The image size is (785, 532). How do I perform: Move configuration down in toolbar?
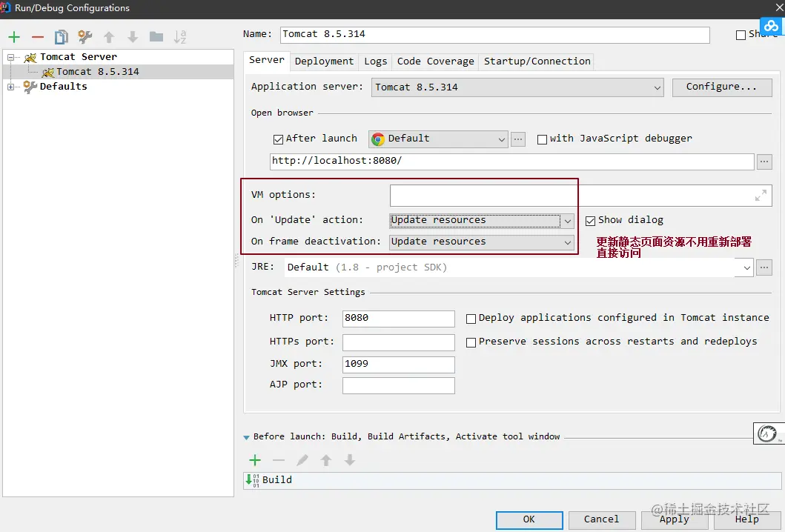(133, 36)
